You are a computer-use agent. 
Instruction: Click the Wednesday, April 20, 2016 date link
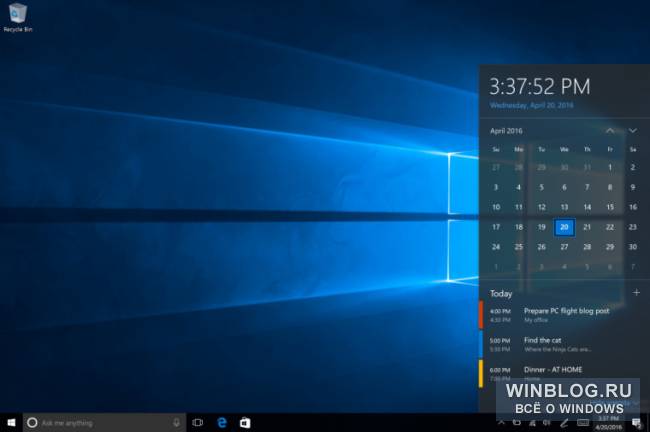(x=531, y=105)
